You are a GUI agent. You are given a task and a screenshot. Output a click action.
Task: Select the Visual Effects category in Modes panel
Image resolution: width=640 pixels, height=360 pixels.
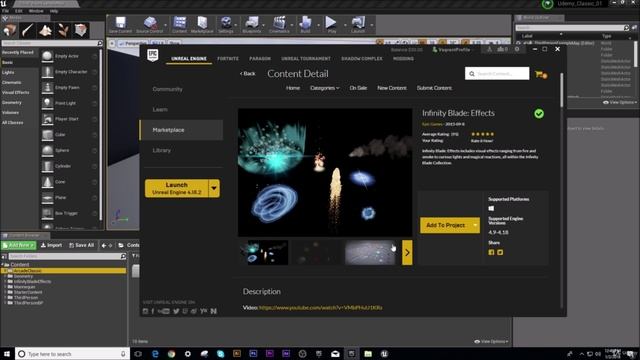pyautogui.click(x=16, y=92)
